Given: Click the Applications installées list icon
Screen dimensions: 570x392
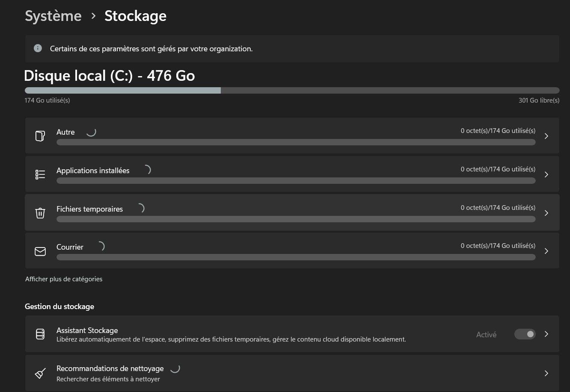Looking at the screenshot, I should (x=40, y=174).
